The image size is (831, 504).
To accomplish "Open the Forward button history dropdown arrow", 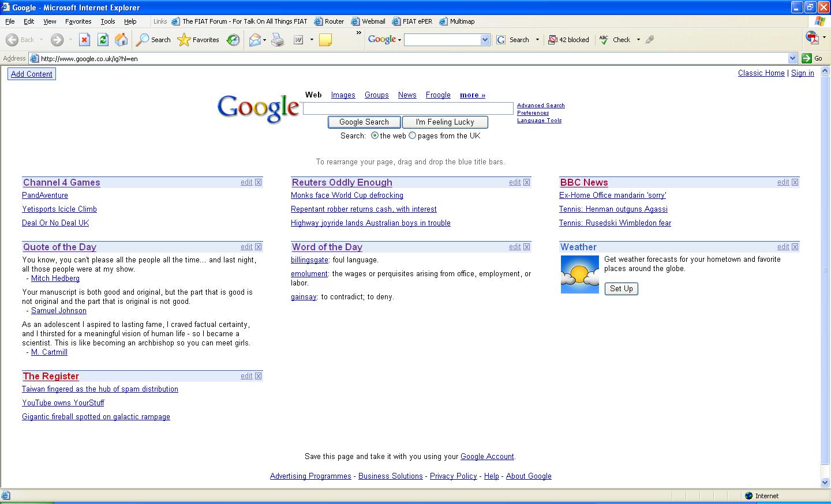I will (70, 40).
